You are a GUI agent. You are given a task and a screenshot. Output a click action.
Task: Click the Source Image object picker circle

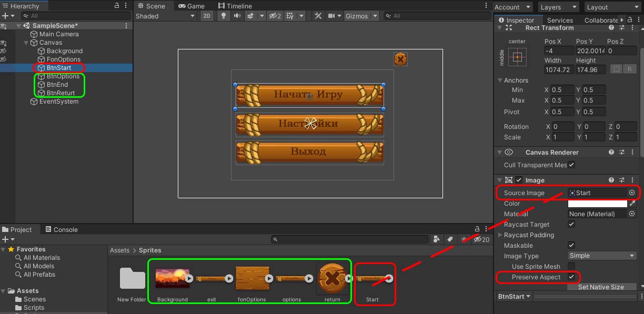pos(632,193)
